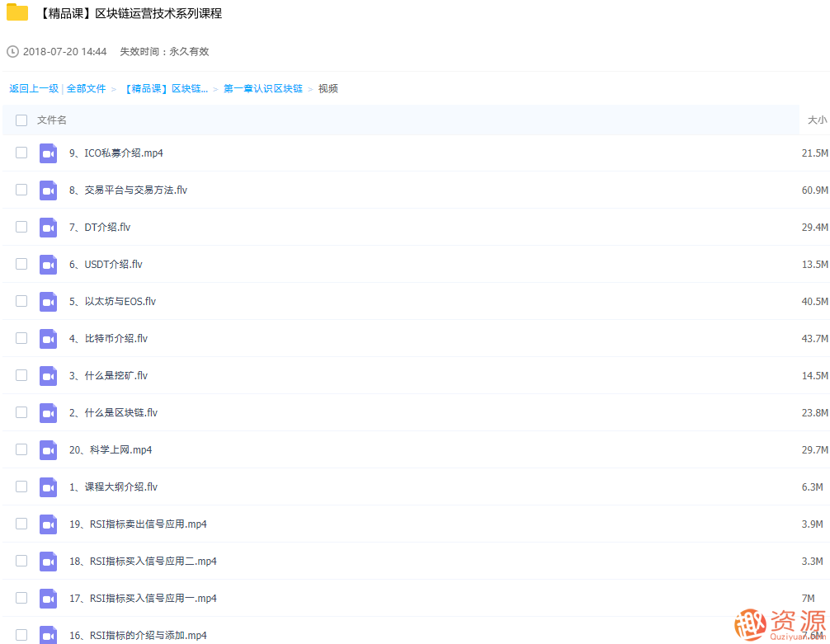Click the video icon for 6、USDT介绍.flv
Screen dimensions: 830x644
(48, 265)
